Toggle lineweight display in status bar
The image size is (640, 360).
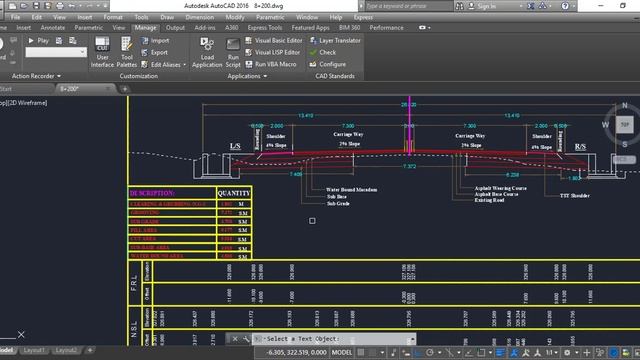[x=500, y=352]
